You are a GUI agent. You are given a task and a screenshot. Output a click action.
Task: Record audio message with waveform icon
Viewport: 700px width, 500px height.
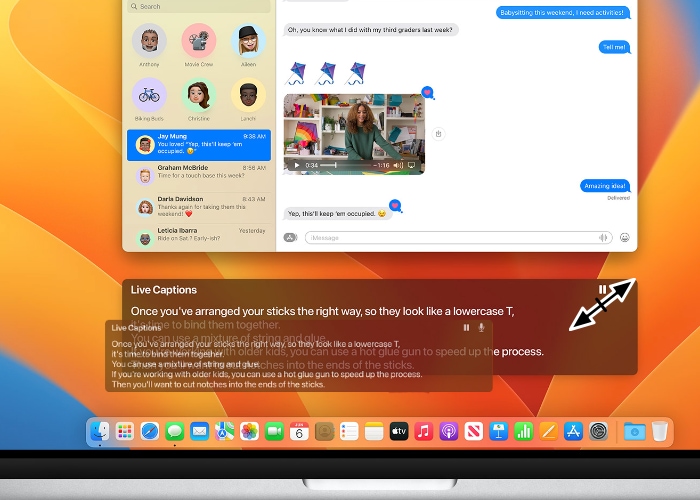603,237
